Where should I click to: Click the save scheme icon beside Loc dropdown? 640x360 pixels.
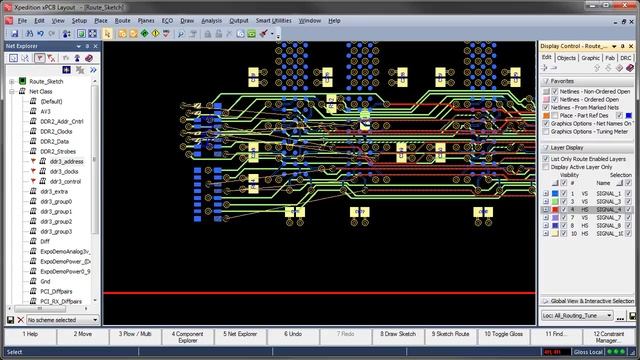point(632,316)
